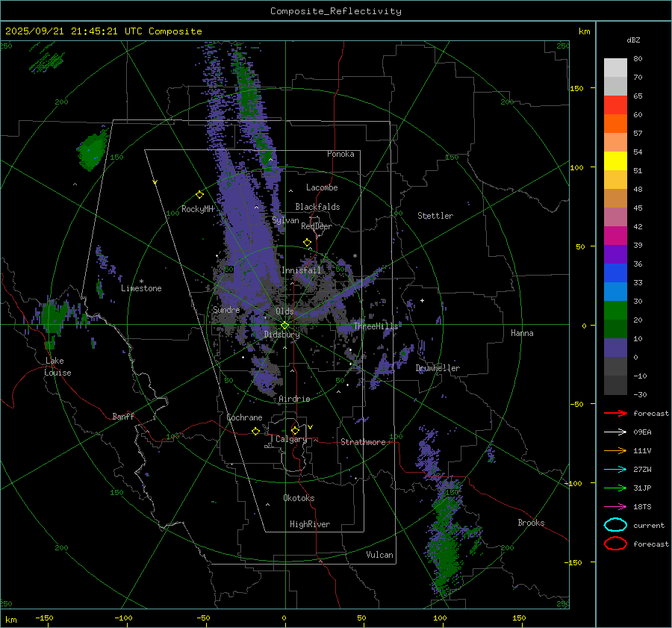Viewport: 672px width, 628px height.
Task: Select the green 31JP arrow icon
Action: [x=615, y=488]
